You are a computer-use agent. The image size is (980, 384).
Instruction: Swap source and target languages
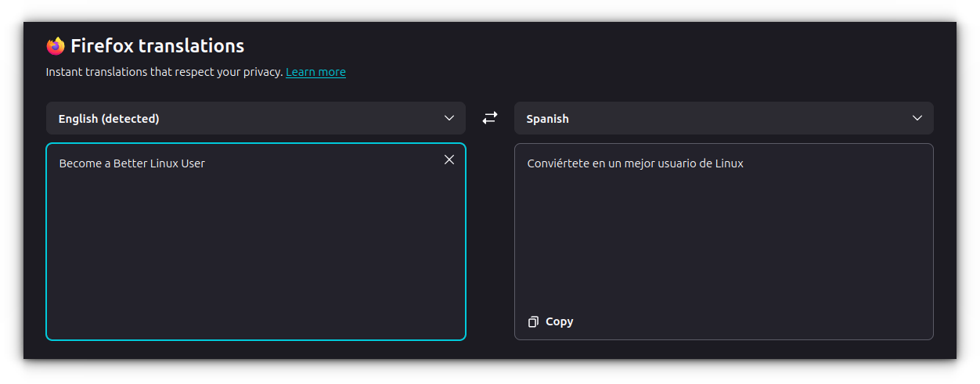click(490, 118)
